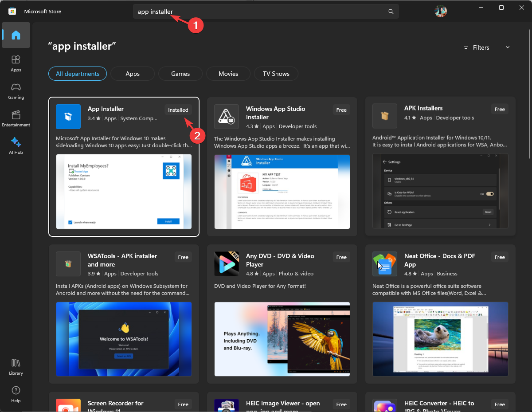
Task: Select the TV Shows filter
Action: pyautogui.click(x=276, y=73)
